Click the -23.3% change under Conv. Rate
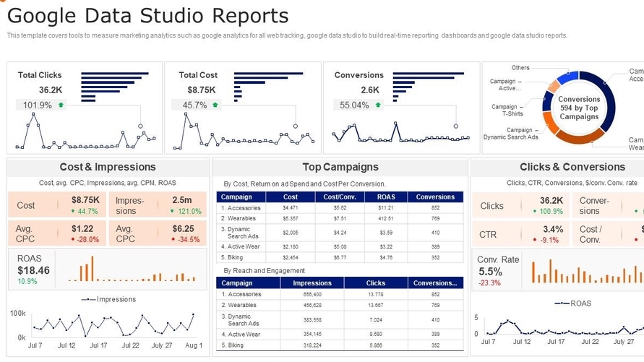Screen dimensions: 644x362 click(489, 283)
